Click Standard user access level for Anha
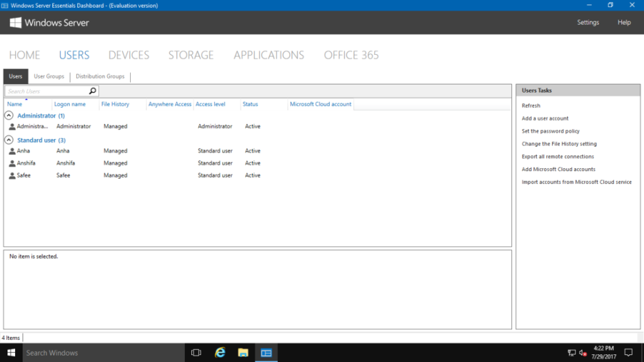This screenshot has height=362, width=644. [215, 151]
